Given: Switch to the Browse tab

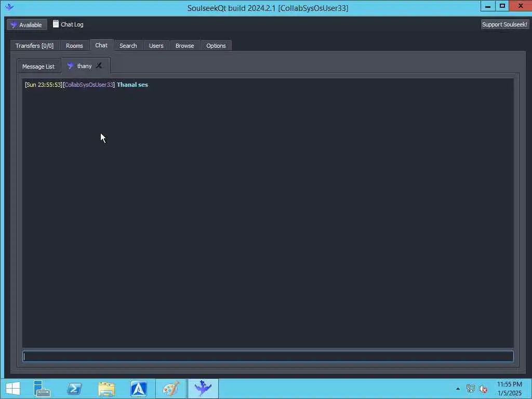Looking at the screenshot, I should pyautogui.click(x=184, y=46).
